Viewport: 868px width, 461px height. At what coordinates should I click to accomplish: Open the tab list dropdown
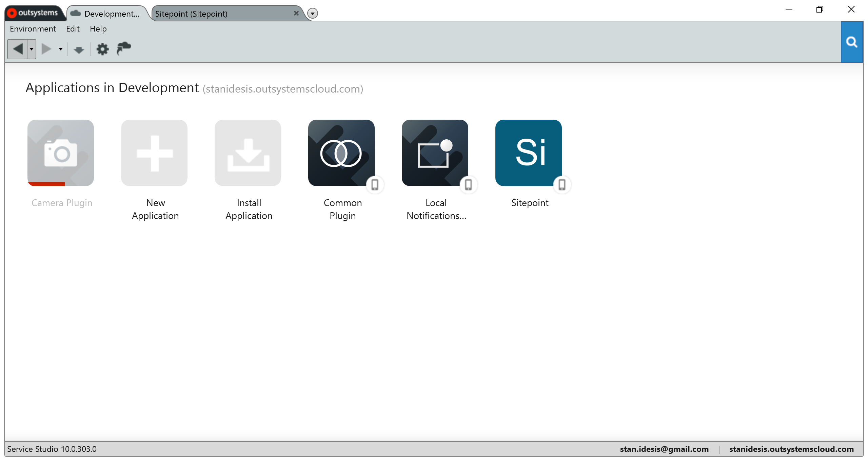tap(312, 14)
